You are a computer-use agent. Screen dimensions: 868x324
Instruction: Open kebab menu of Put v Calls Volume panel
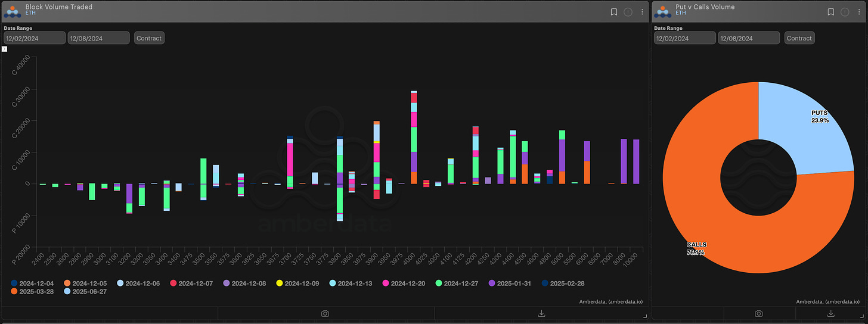pyautogui.click(x=860, y=12)
